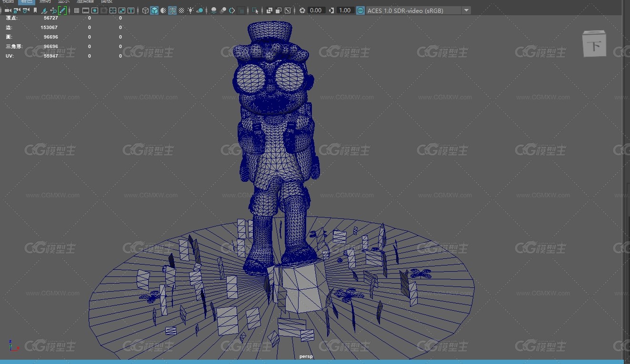Screen dimensions: 630x364
Task: Click the view cube 下 face
Action: [594, 46]
